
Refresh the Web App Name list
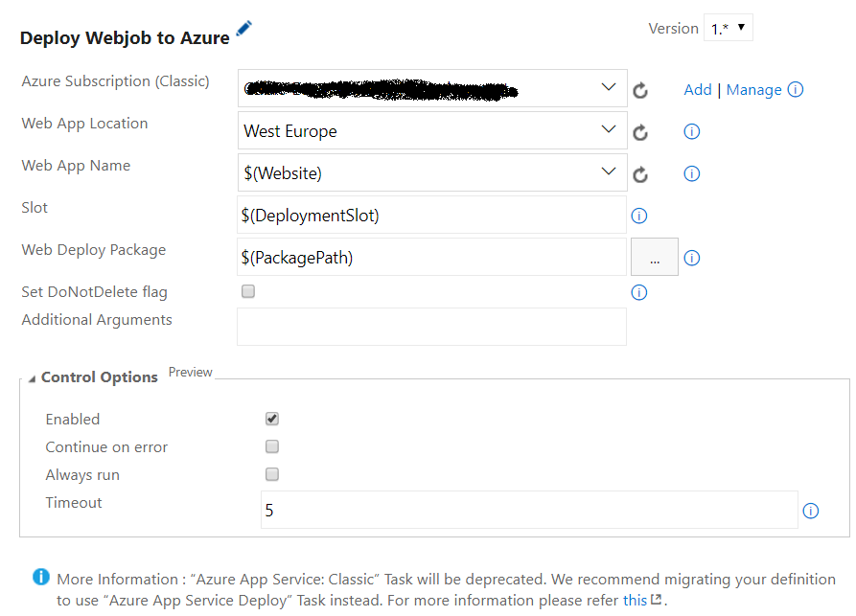(x=640, y=174)
